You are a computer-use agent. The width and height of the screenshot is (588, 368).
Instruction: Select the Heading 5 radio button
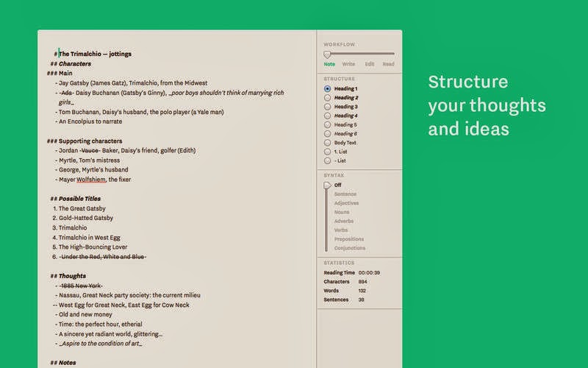[x=327, y=124]
